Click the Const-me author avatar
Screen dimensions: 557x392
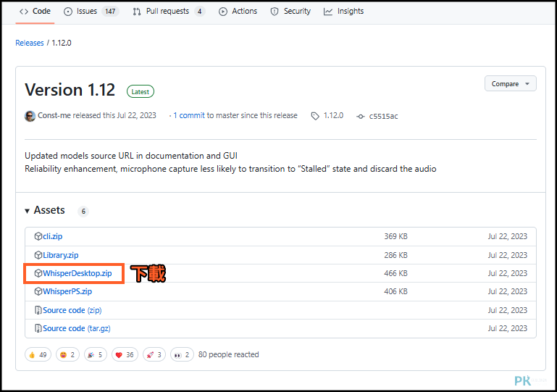[x=30, y=116]
